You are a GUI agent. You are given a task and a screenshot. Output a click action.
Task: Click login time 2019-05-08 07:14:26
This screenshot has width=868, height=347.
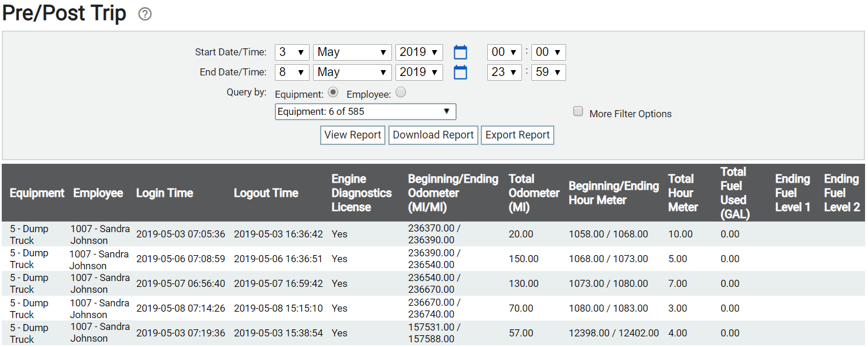pyautogui.click(x=181, y=309)
